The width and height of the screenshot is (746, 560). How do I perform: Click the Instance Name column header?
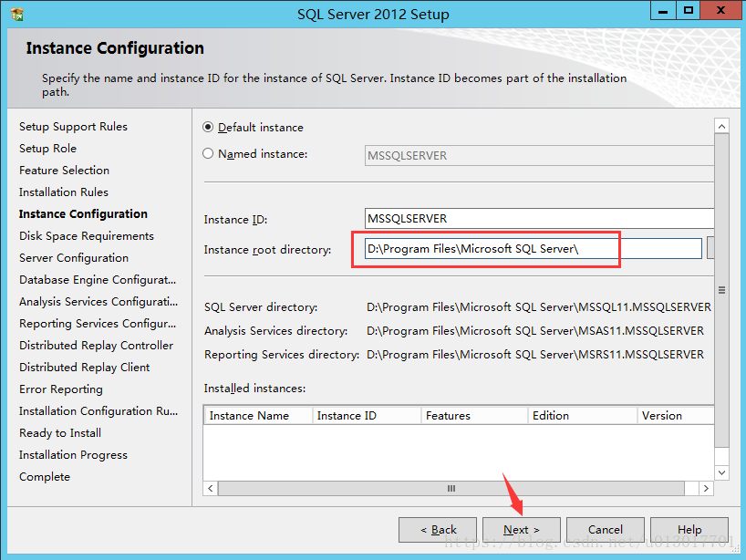coord(258,415)
